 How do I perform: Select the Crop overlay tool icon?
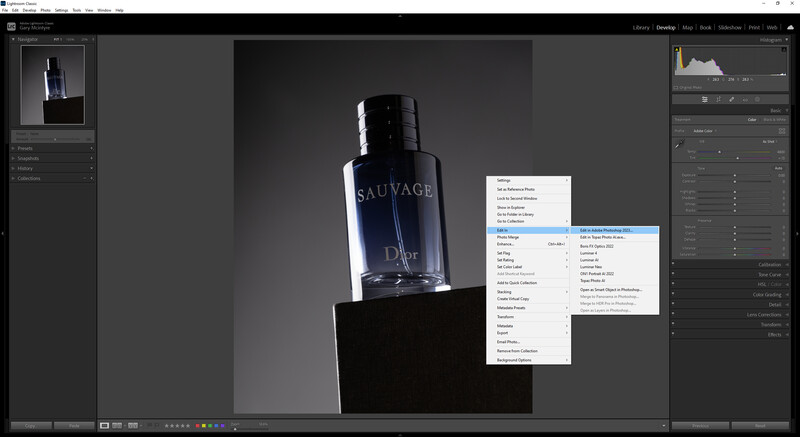coord(718,99)
